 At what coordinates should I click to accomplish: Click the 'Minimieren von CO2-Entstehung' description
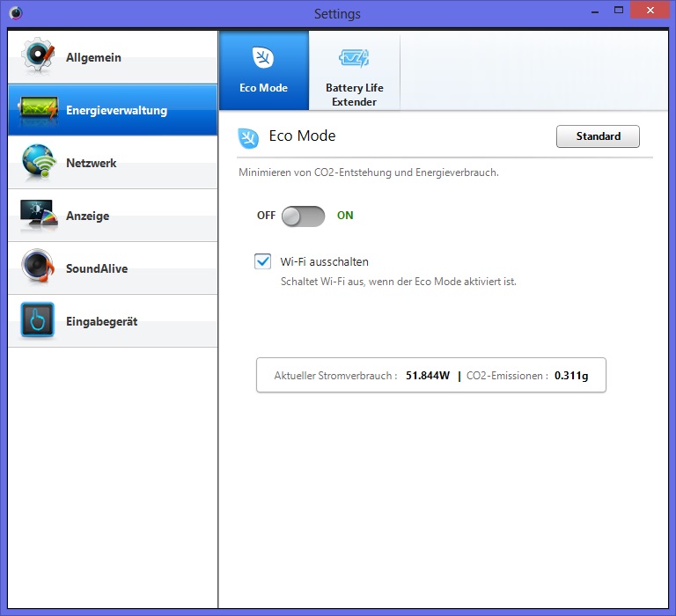pos(369,172)
